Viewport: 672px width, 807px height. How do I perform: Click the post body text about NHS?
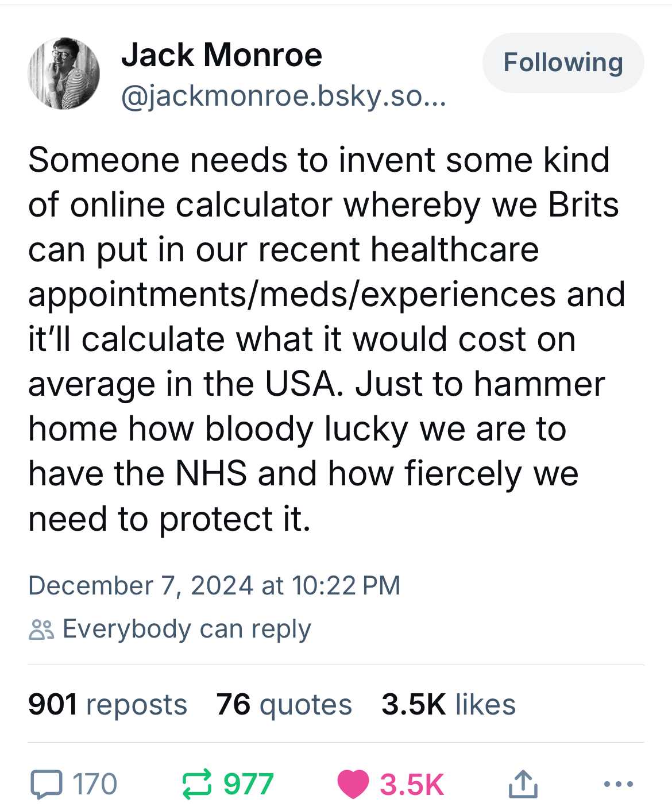point(326,339)
